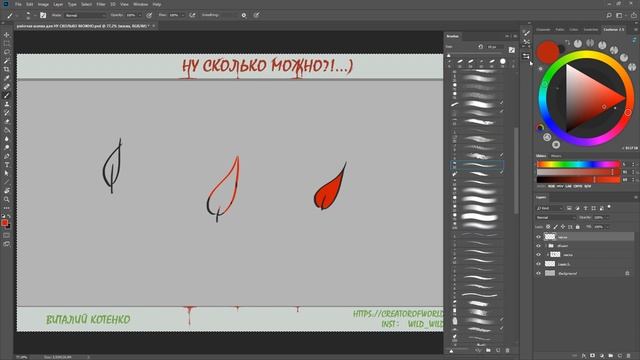Image resolution: width=640 pixels, height=360 pixels.
Task: Open the layer Kind filter dropdown
Action: [549, 208]
